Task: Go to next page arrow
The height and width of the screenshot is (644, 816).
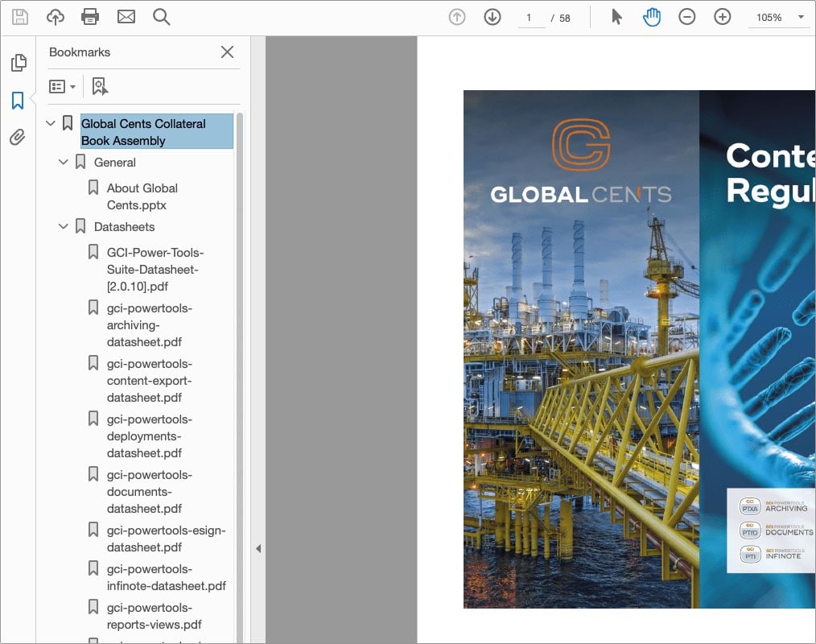Action: (492, 17)
